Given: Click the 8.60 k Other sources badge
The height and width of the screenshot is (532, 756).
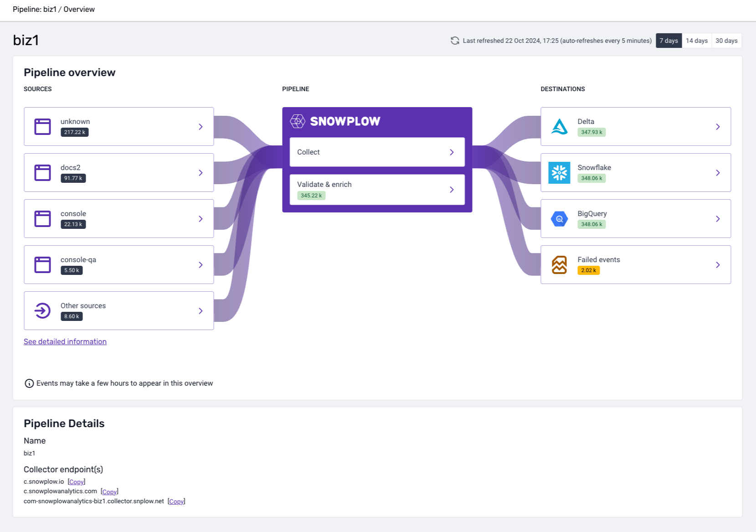Looking at the screenshot, I should (x=72, y=316).
